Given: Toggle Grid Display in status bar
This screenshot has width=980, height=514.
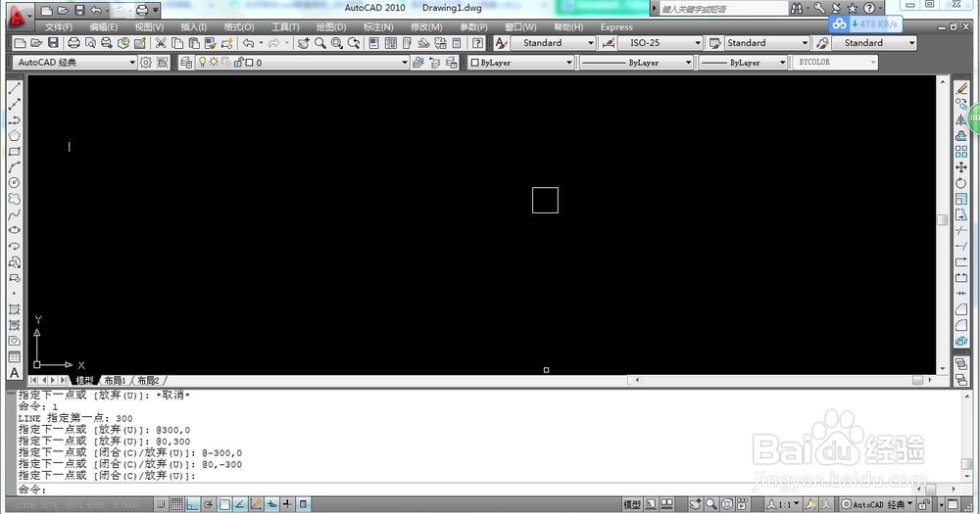Looking at the screenshot, I should tap(176, 504).
